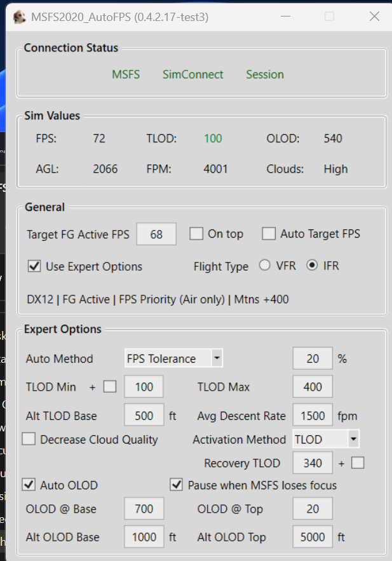Viewport: 392px width, 561px height.
Task: Edit the Avg Descent Rate field
Action: pyautogui.click(x=313, y=415)
